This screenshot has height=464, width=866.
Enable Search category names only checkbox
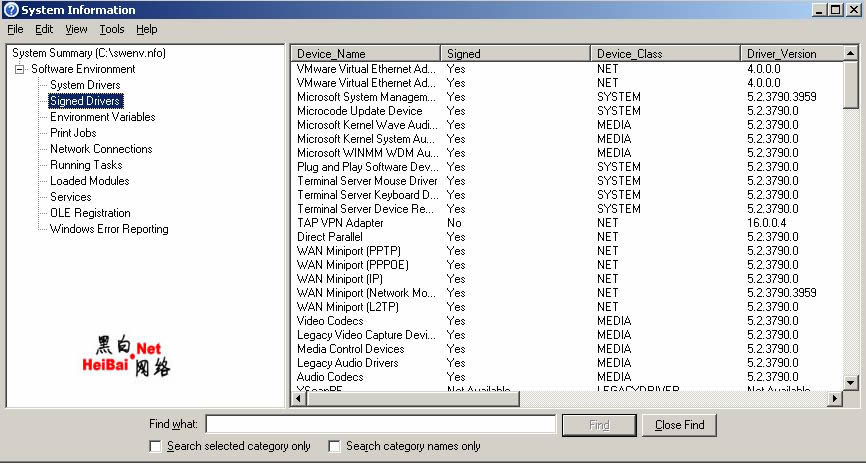(x=335, y=446)
